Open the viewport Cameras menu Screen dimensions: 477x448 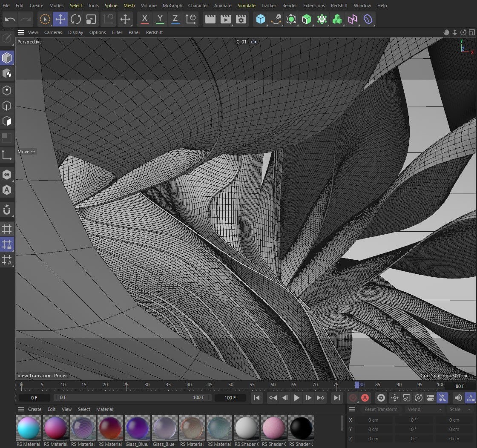coord(53,32)
